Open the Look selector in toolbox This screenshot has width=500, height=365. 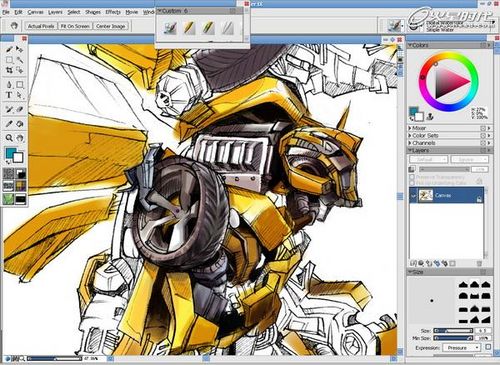(8, 199)
